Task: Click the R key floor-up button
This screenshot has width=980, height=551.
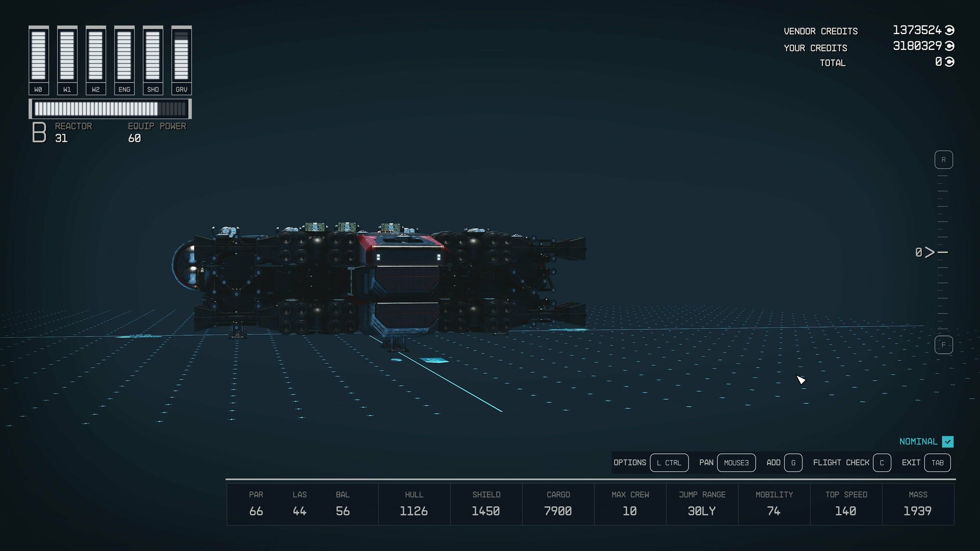Action: (943, 160)
